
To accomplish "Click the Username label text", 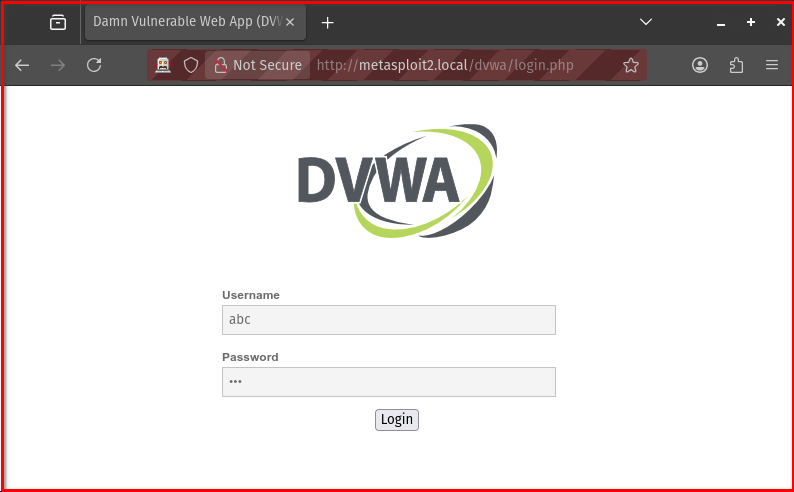I will [251, 295].
